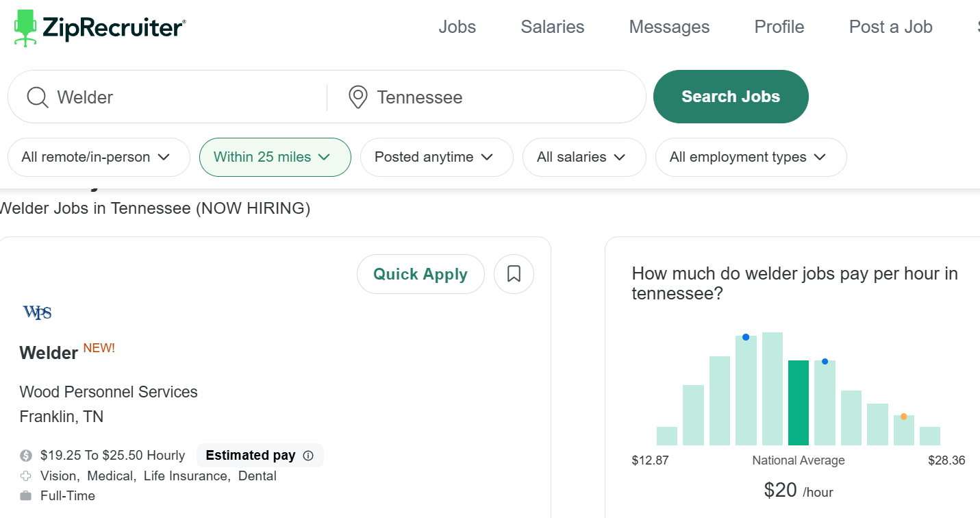Go to the Jobs nav item
Viewport: 980px width, 518px height.
pyautogui.click(x=457, y=27)
